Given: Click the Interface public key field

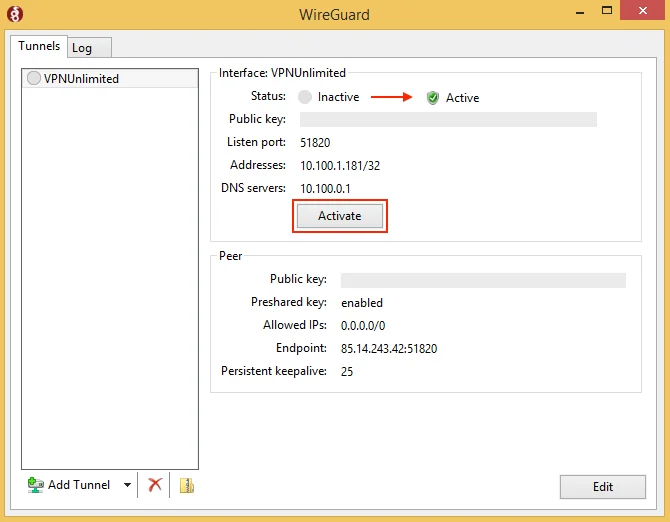Looking at the screenshot, I should pos(448,120).
